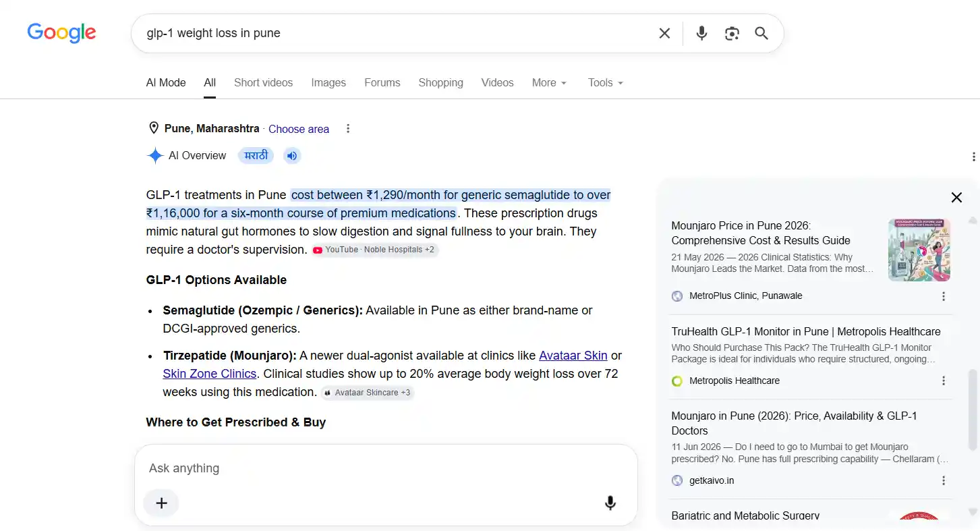980x531 pixels.
Task: Select the All results tab
Action: [210, 82]
